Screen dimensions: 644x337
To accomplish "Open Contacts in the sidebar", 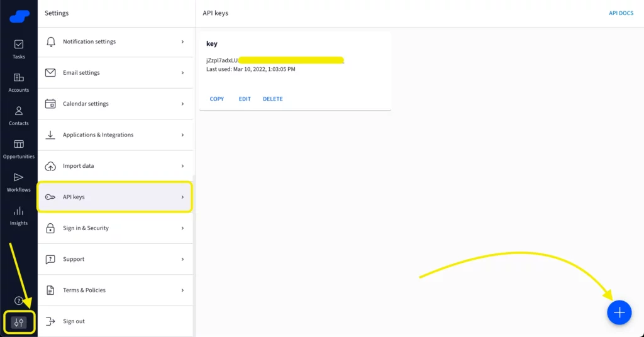I will tap(19, 115).
